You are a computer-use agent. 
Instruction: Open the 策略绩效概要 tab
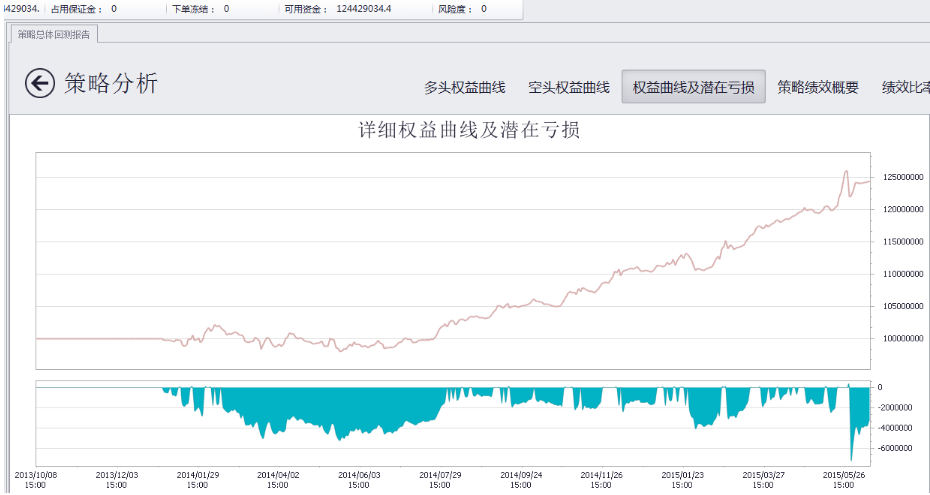(x=817, y=87)
